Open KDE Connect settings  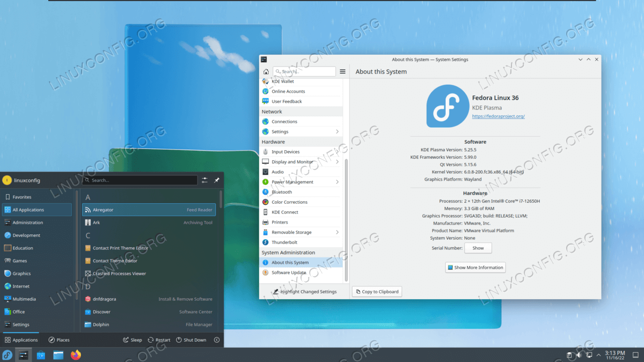coord(301,212)
